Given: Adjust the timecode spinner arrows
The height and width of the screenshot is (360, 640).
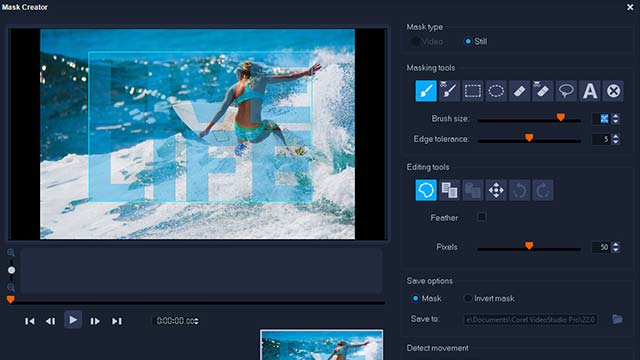Looking at the screenshot, I should pos(197,321).
